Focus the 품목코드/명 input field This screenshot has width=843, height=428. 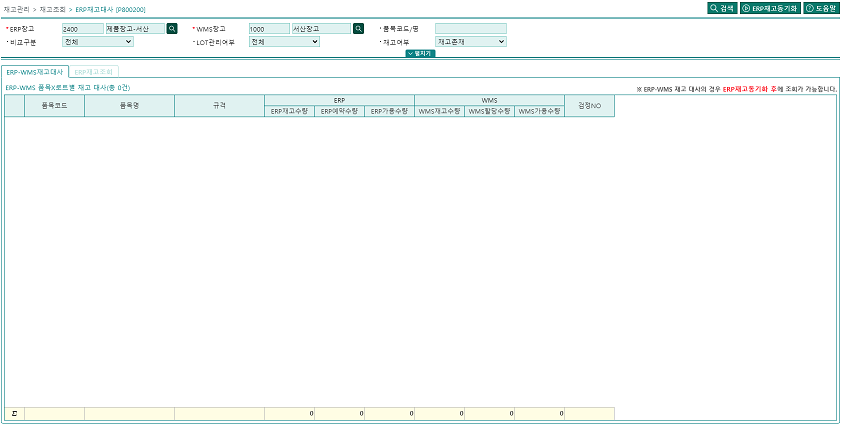pos(470,28)
